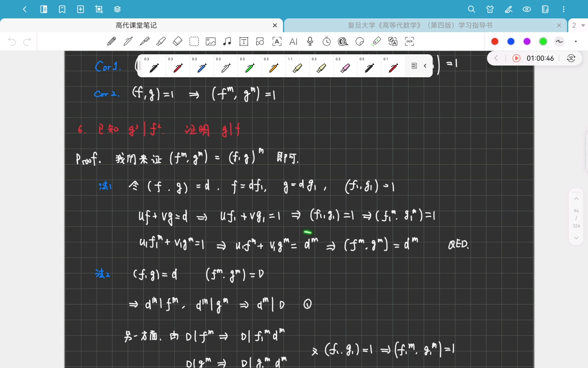
Task: Open the AI assistant tool
Action: (x=294, y=41)
